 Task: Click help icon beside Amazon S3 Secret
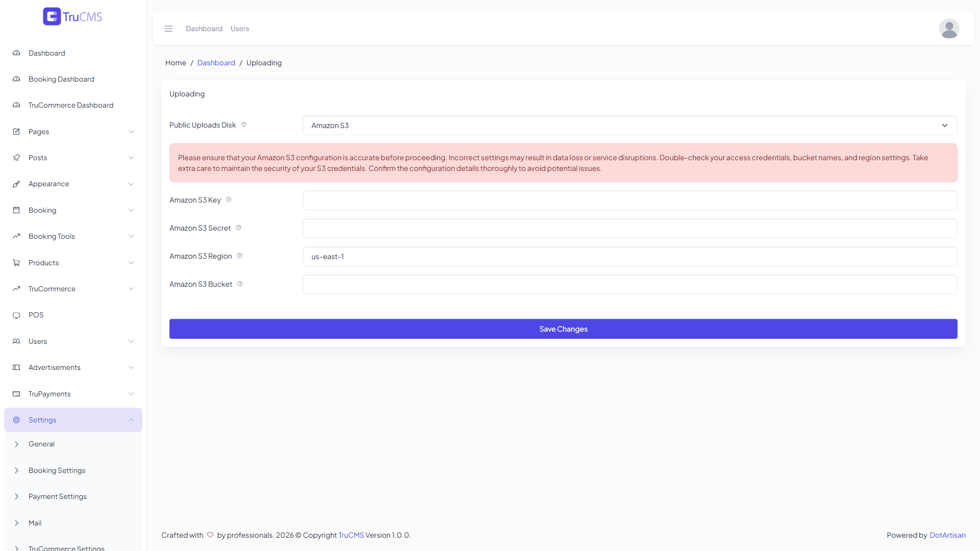pyautogui.click(x=238, y=228)
